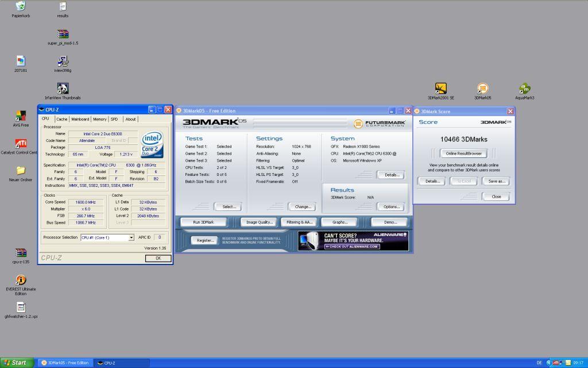Click Select... under Tests in 3DMark05

tap(229, 206)
